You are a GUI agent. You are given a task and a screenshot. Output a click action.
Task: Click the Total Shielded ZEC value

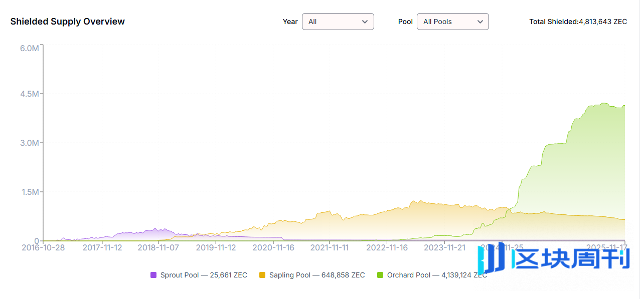(x=603, y=22)
